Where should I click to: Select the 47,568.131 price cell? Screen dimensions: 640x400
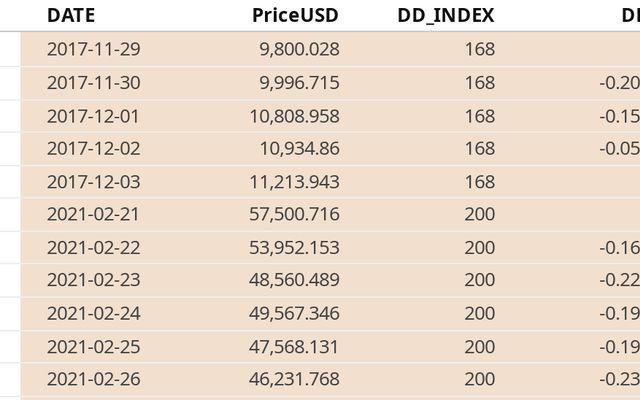pyautogui.click(x=295, y=346)
